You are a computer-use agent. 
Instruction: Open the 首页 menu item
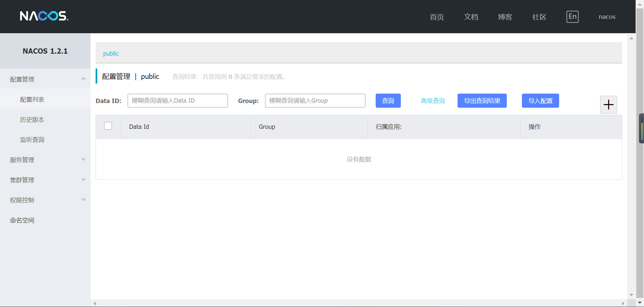click(x=436, y=17)
